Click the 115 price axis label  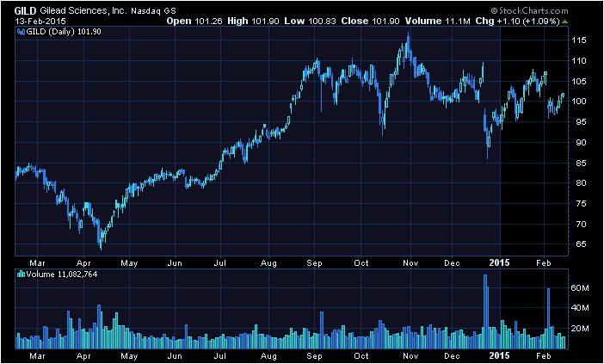click(579, 40)
